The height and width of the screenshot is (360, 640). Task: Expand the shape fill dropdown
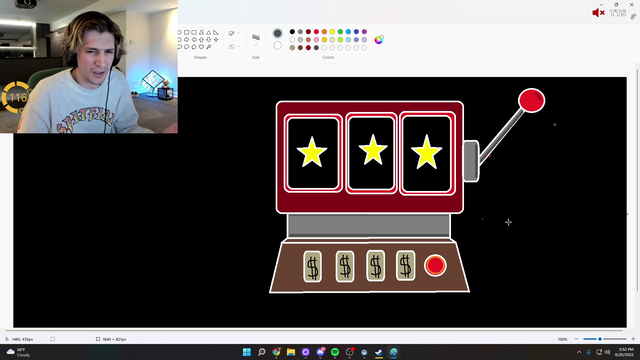click(x=238, y=47)
